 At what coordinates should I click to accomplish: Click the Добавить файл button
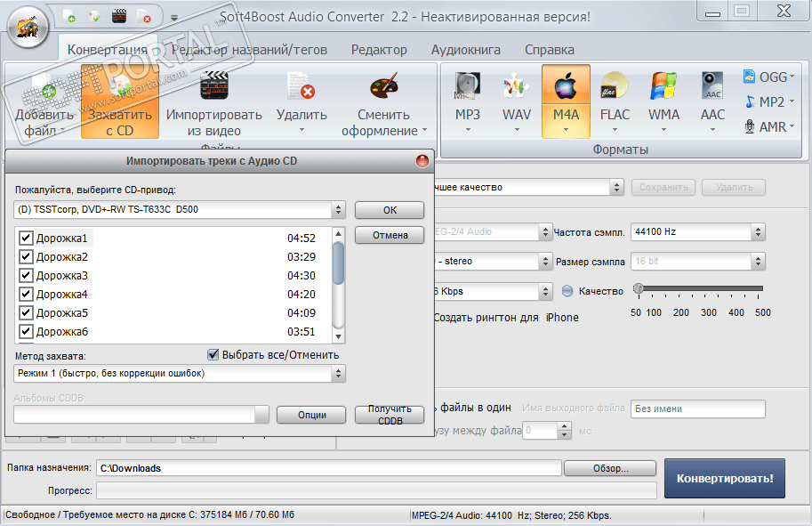tap(44, 102)
